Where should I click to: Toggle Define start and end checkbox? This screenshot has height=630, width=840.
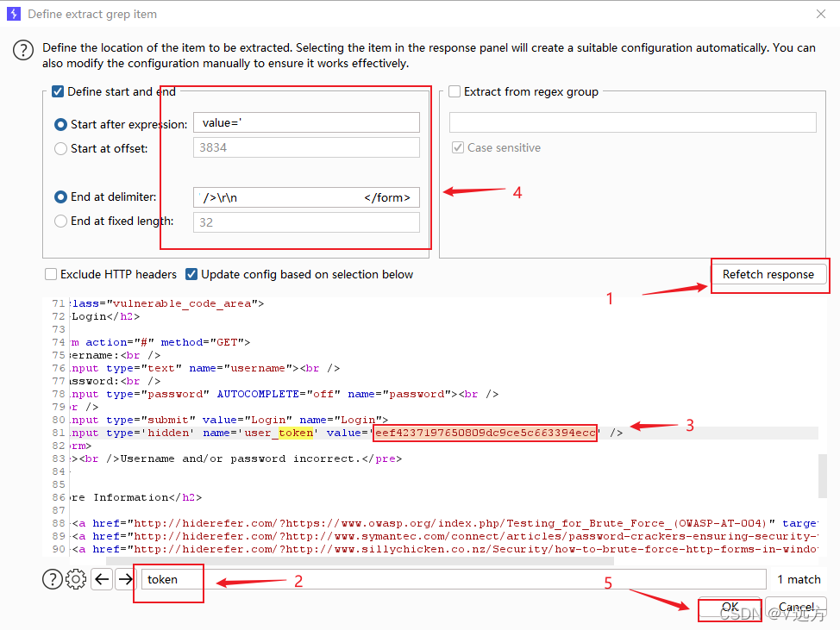[x=58, y=91]
